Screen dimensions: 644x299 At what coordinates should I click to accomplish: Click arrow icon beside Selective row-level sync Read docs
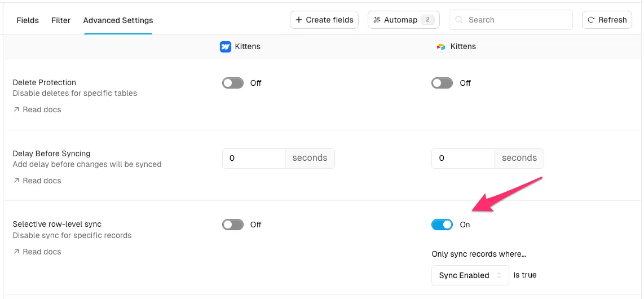(16, 252)
